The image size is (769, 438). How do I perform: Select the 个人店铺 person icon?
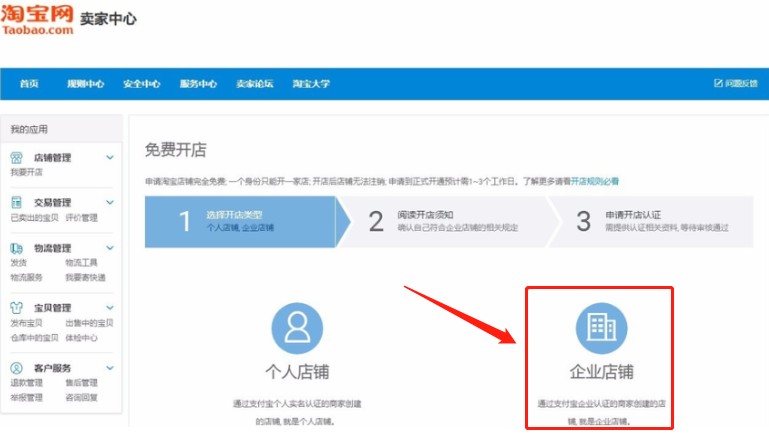(x=297, y=328)
